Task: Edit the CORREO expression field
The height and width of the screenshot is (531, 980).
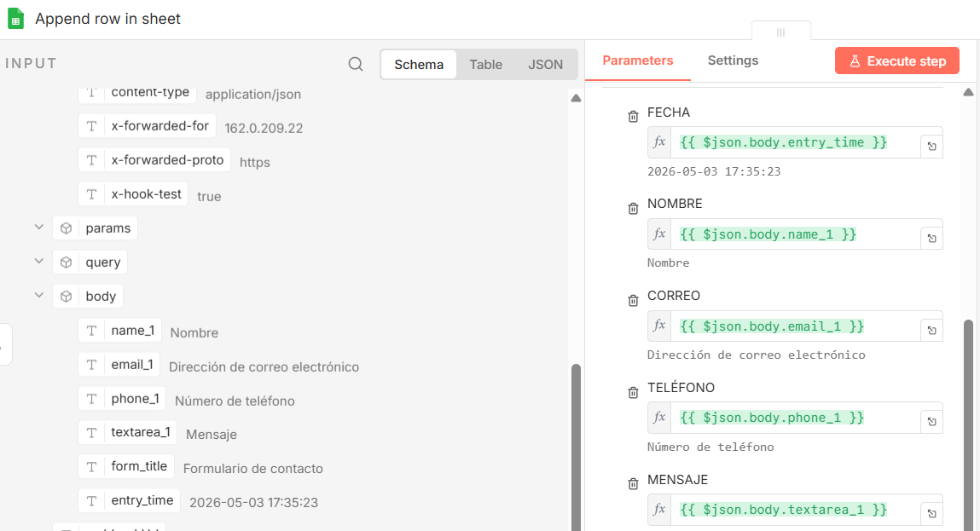Action: (x=795, y=326)
